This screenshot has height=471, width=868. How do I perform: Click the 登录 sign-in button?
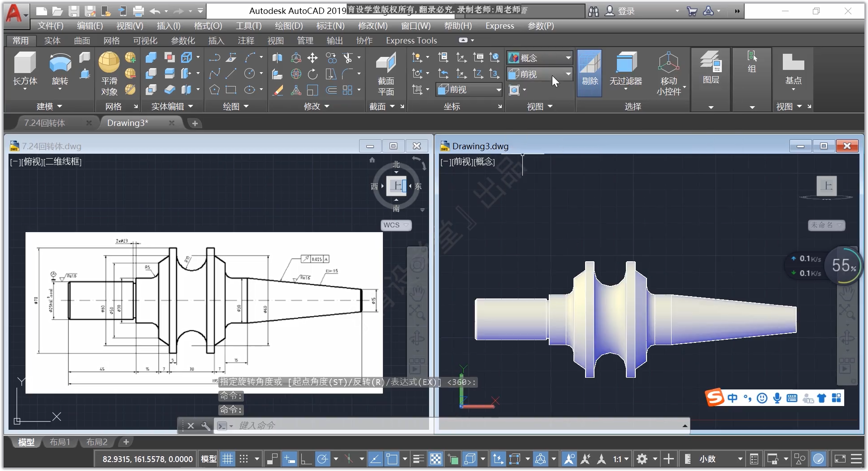click(x=620, y=11)
